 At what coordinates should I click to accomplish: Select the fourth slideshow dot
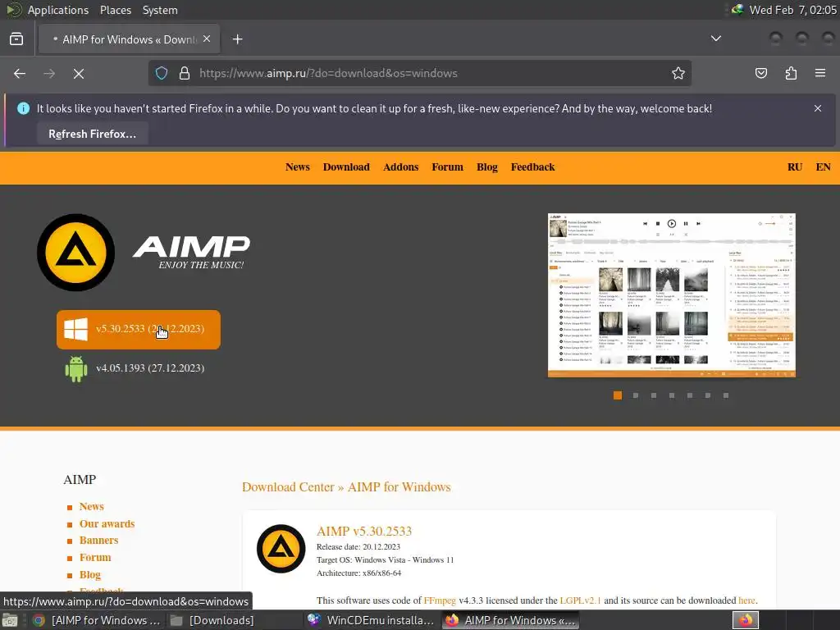(x=672, y=395)
